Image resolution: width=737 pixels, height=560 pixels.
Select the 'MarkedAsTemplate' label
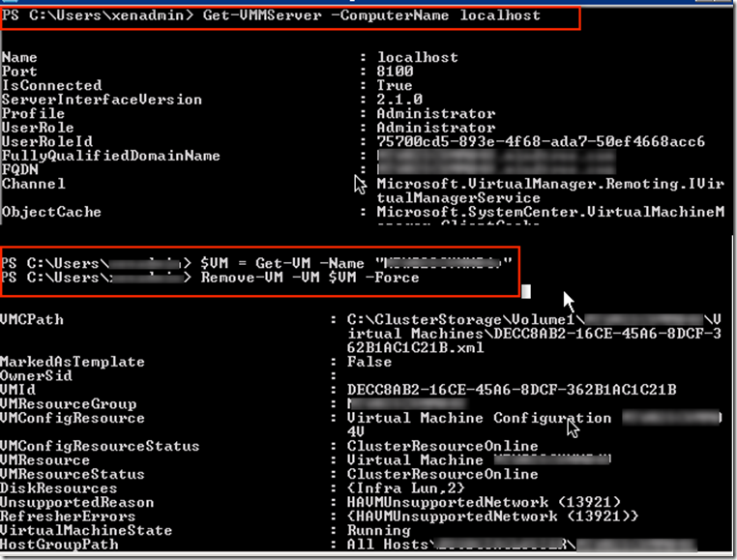[x=73, y=362]
